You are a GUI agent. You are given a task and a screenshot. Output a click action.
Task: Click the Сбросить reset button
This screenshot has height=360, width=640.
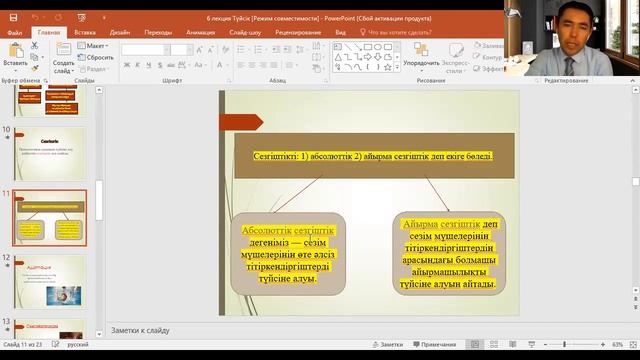[96, 57]
